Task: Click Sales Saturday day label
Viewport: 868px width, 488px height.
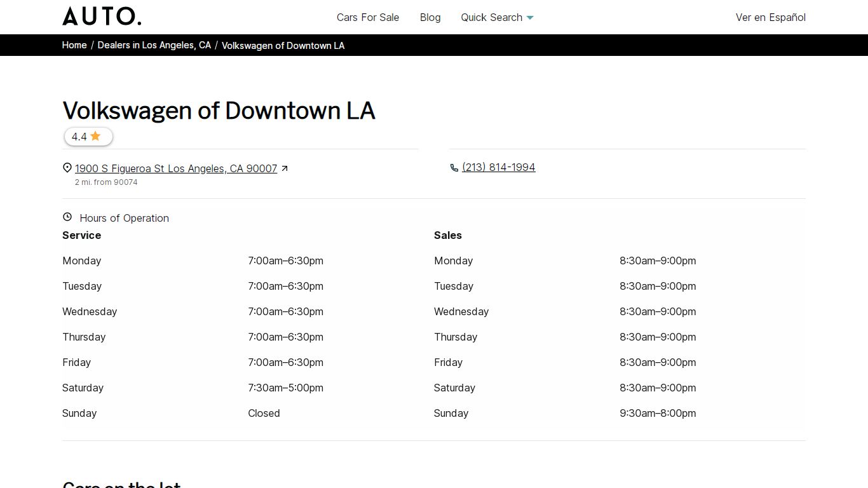Action: (455, 388)
